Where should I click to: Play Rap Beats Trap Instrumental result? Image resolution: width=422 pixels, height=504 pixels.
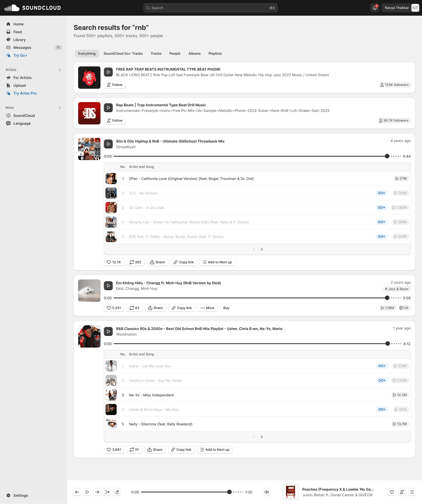[x=108, y=108]
